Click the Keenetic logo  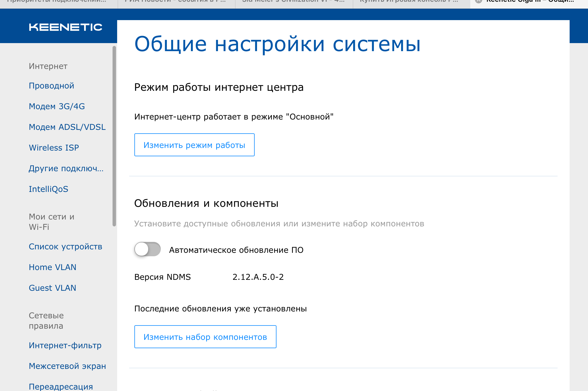(x=65, y=27)
